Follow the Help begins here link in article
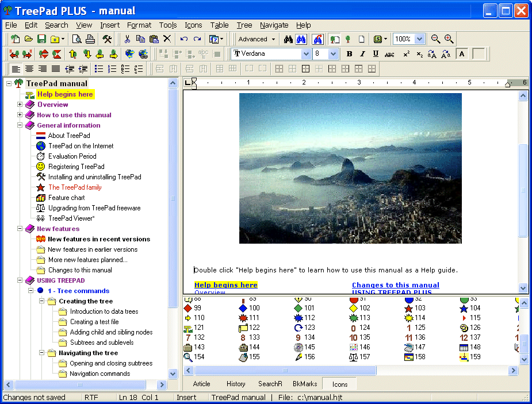 (225, 285)
